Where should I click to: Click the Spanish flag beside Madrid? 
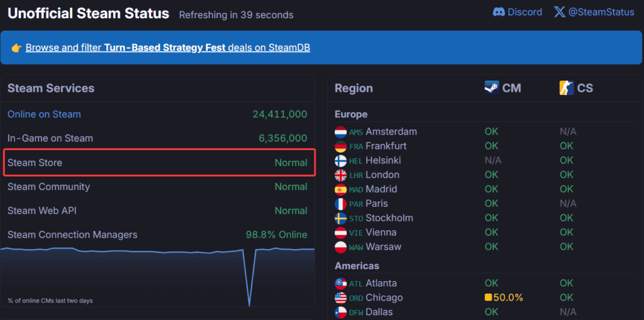point(341,189)
